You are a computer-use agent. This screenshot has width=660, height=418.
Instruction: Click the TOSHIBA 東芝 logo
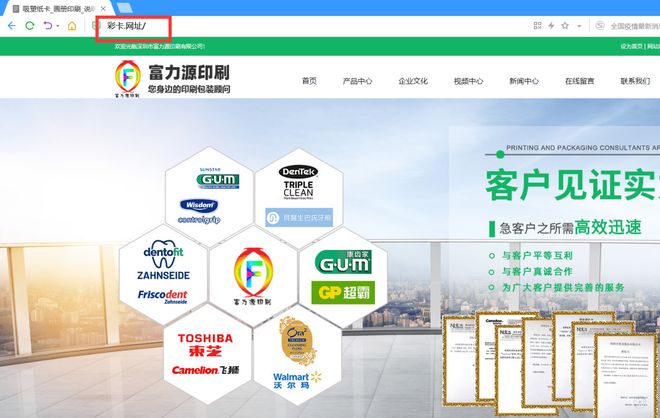point(205,345)
